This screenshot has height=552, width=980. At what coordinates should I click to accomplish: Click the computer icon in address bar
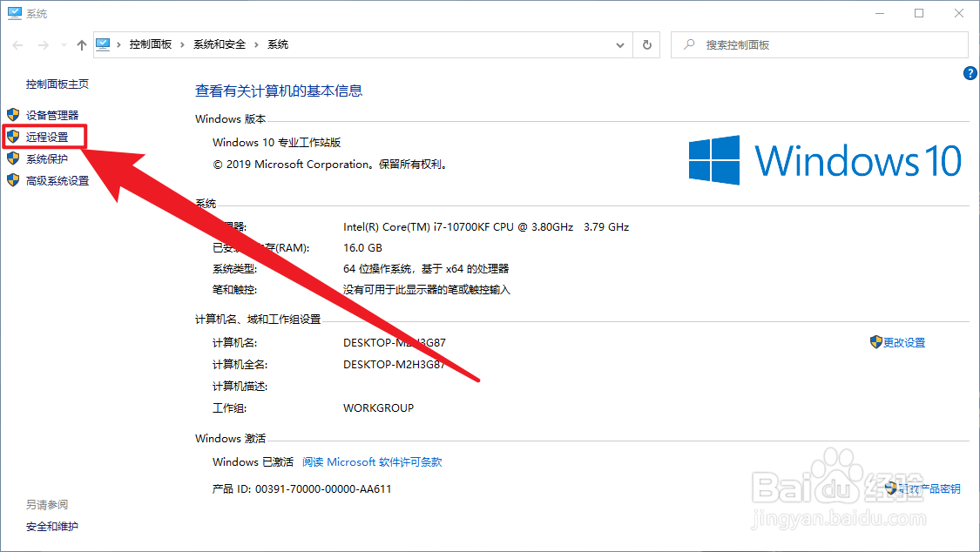click(x=103, y=44)
